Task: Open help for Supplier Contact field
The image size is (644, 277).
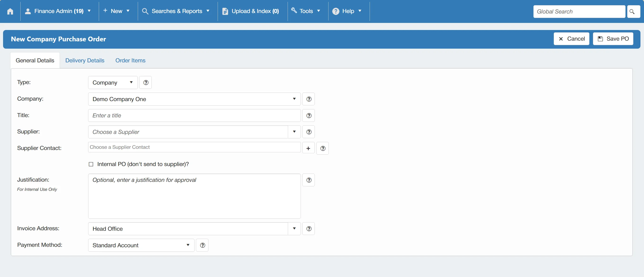Action: [x=323, y=148]
